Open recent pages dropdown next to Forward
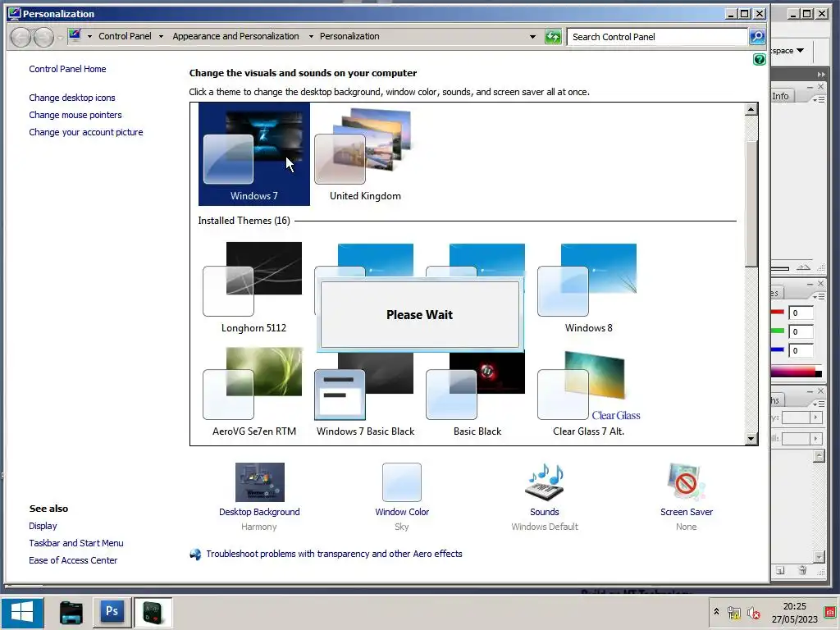The width and height of the screenshot is (840, 630). tap(59, 37)
